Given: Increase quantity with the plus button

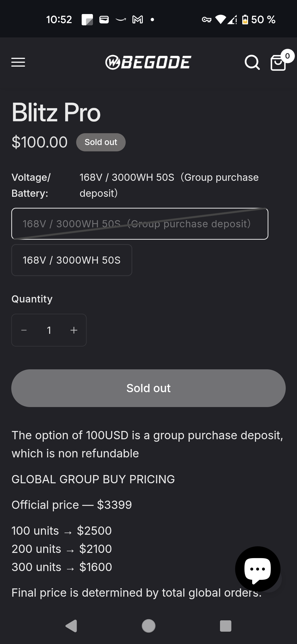Looking at the screenshot, I should [x=74, y=330].
